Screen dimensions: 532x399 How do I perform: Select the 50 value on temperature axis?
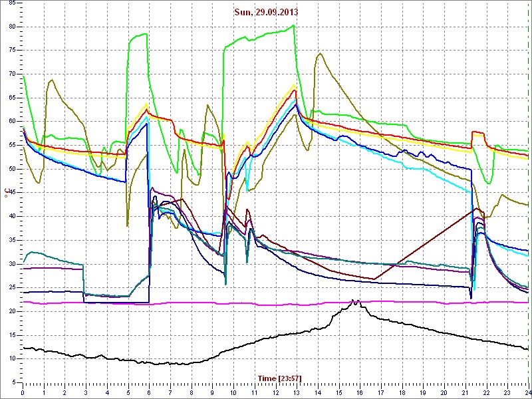point(12,170)
